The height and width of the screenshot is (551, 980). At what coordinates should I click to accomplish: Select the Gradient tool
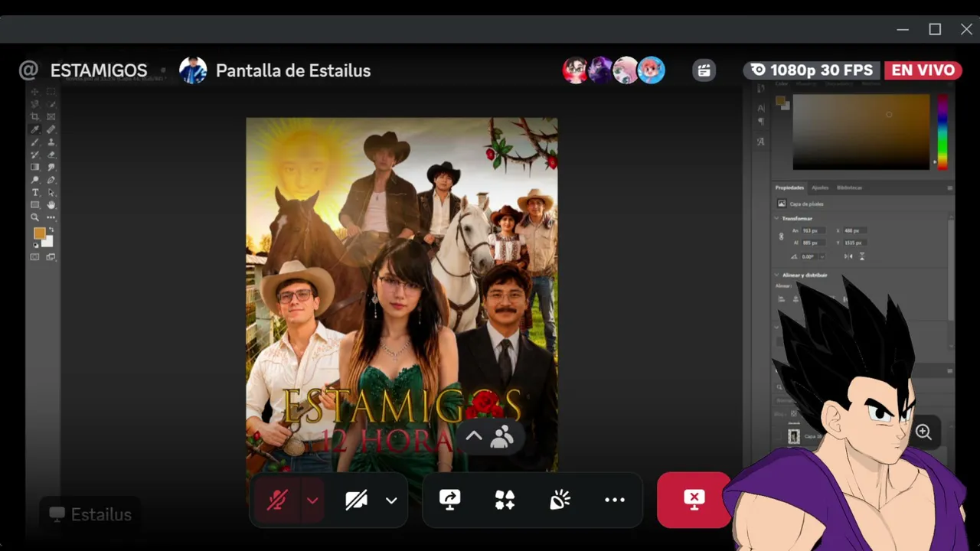(34, 167)
